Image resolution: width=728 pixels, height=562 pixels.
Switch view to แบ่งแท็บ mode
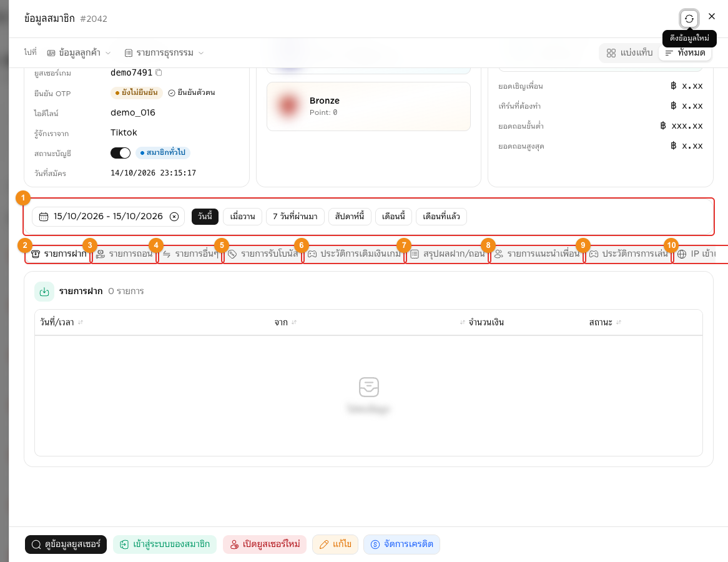tap(629, 53)
